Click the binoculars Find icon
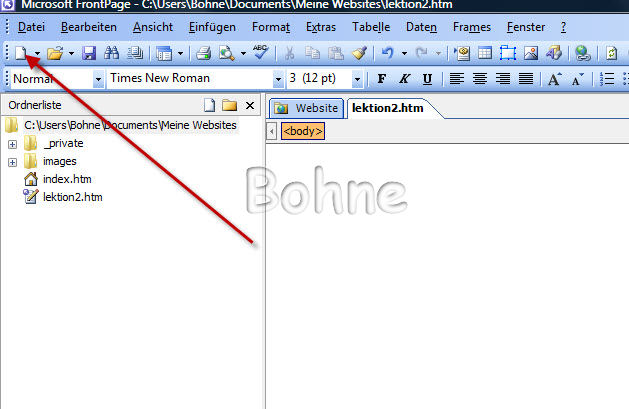 [111, 53]
